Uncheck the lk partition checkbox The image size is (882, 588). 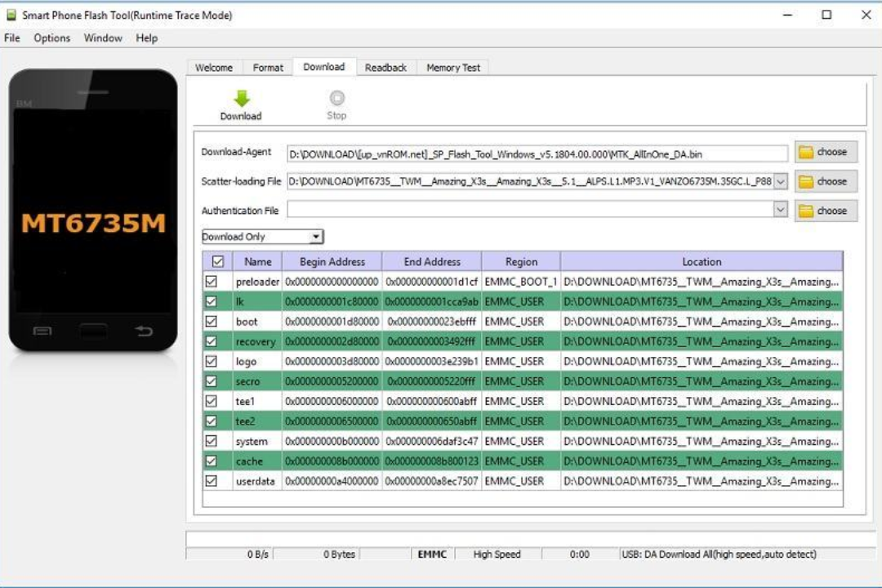(x=211, y=301)
